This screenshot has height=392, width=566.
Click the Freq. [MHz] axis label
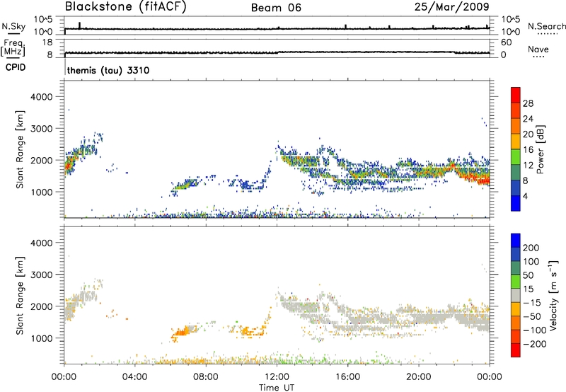tap(13, 48)
